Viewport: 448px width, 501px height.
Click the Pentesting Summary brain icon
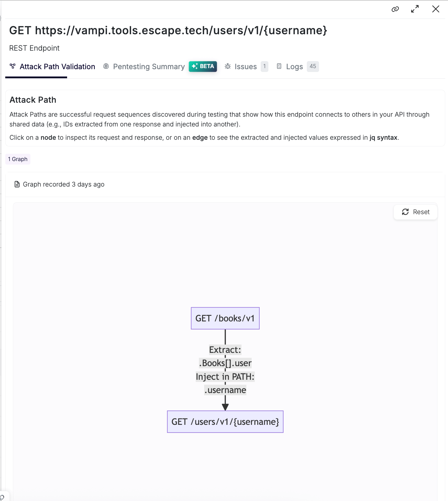tap(106, 66)
